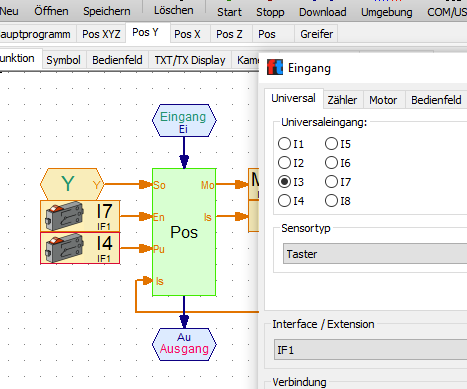Viewport: 467px width, 389px height.
Task: Open the Bedienfeld view tab
Action: [117, 60]
